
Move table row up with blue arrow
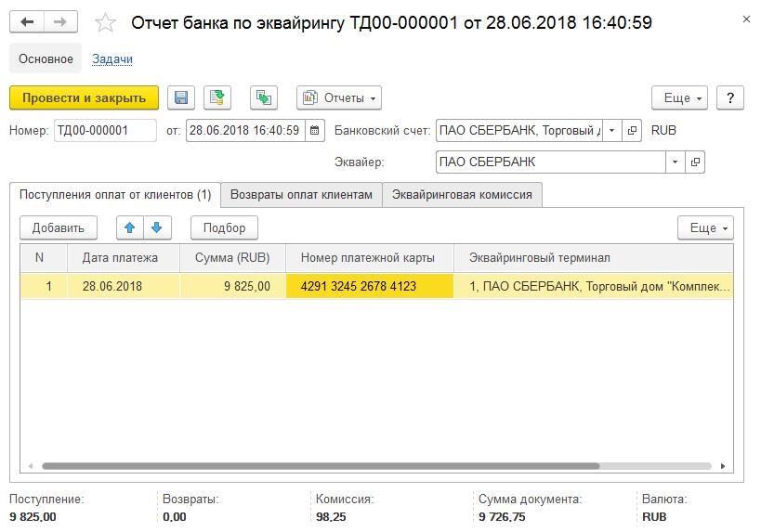coord(129,227)
